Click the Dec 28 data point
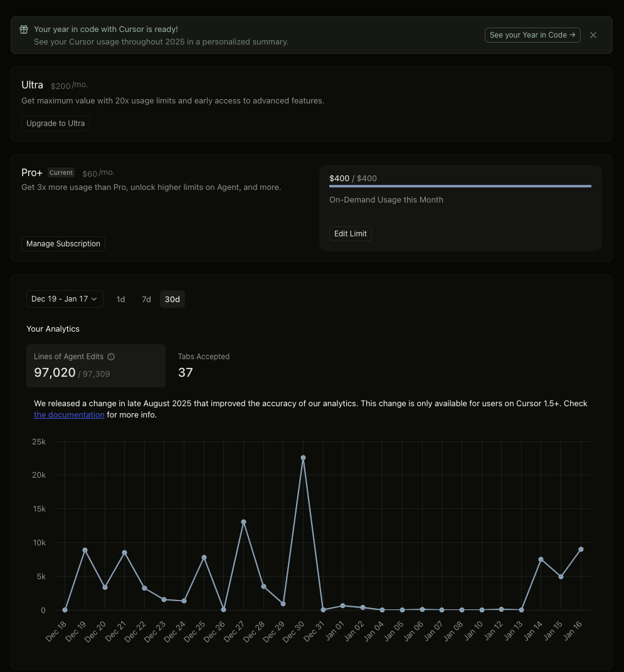This screenshot has width=624, height=672. coord(264,587)
